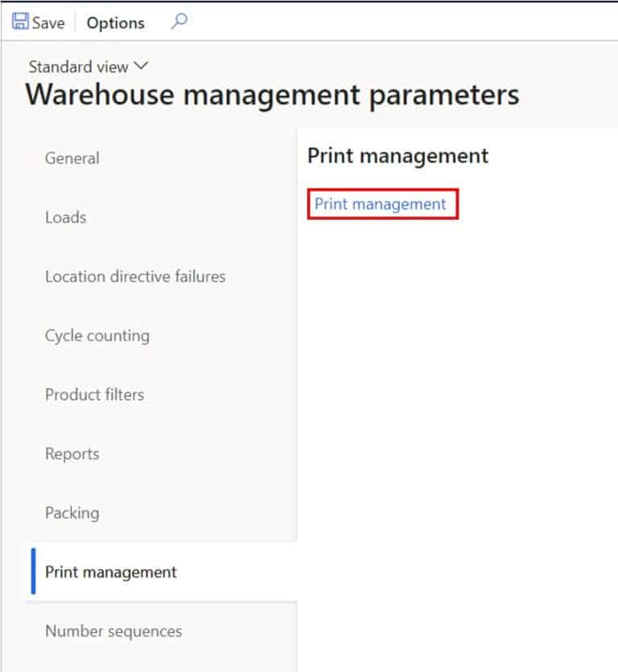Select the Location directive failures tab
The width and height of the screenshot is (618, 672).
(x=135, y=276)
